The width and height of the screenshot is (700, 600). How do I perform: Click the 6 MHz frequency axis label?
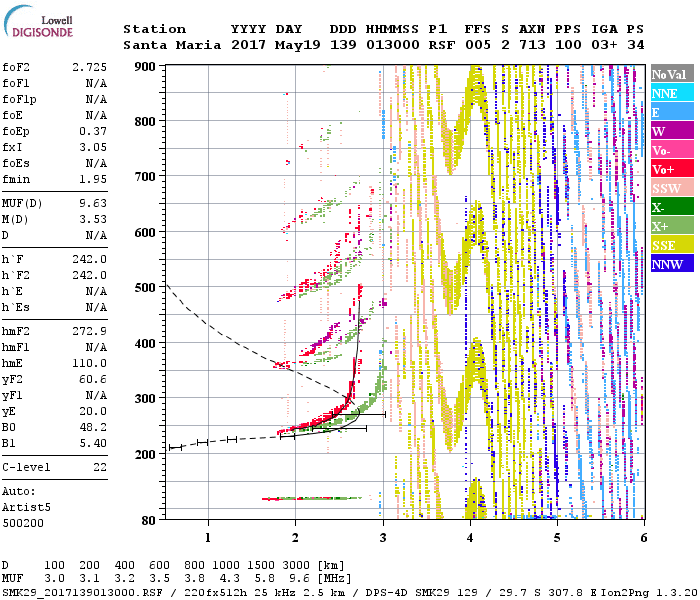pos(643,538)
